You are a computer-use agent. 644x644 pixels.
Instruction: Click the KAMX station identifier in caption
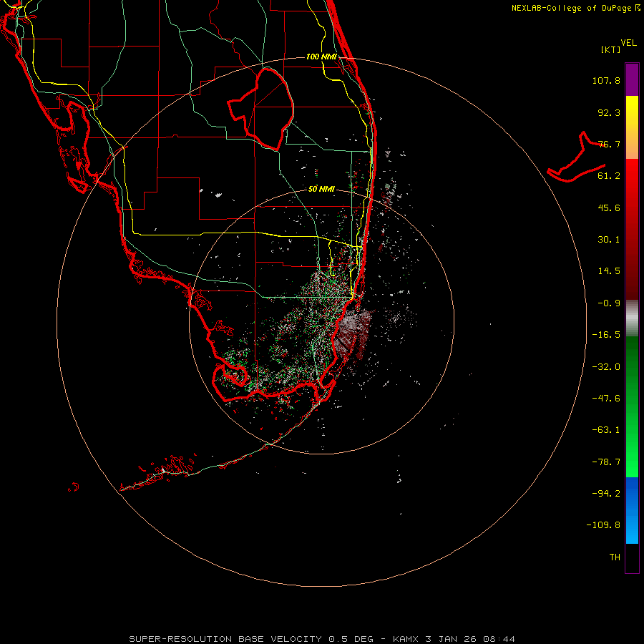(406, 639)
